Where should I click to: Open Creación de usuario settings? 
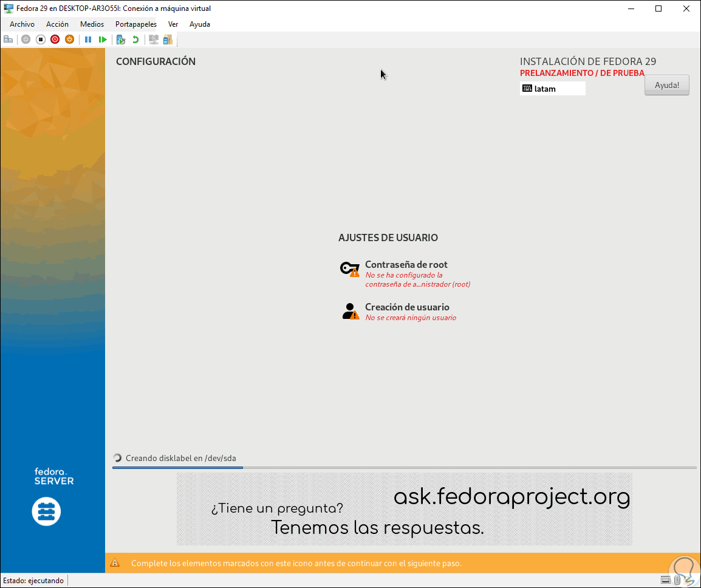point(398,312)
